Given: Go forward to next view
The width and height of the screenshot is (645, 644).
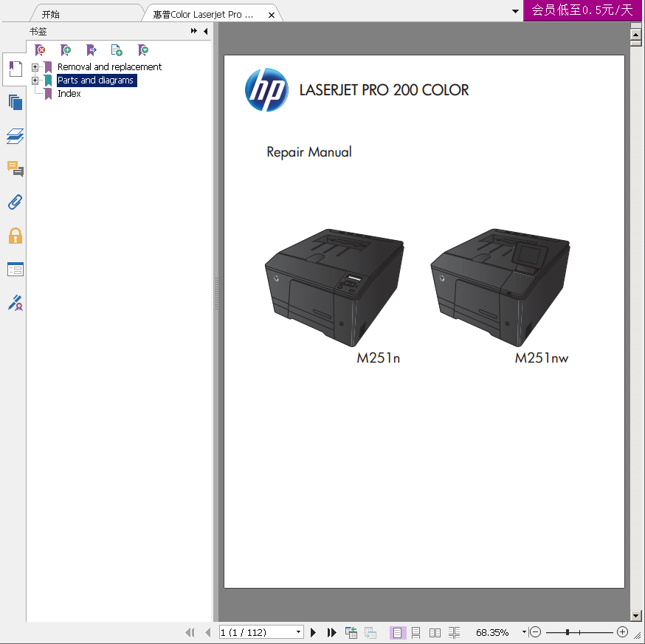Looking at the screenshot, I should [370, 632].
